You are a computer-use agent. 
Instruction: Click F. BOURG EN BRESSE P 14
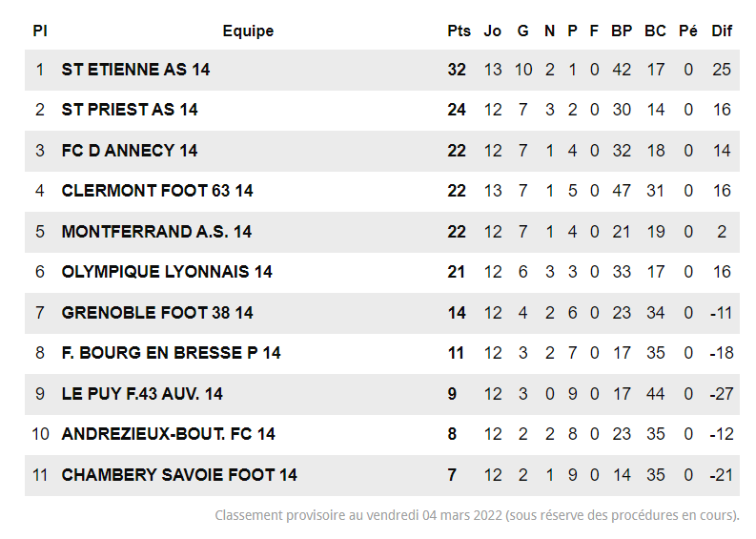coord(171,353)
